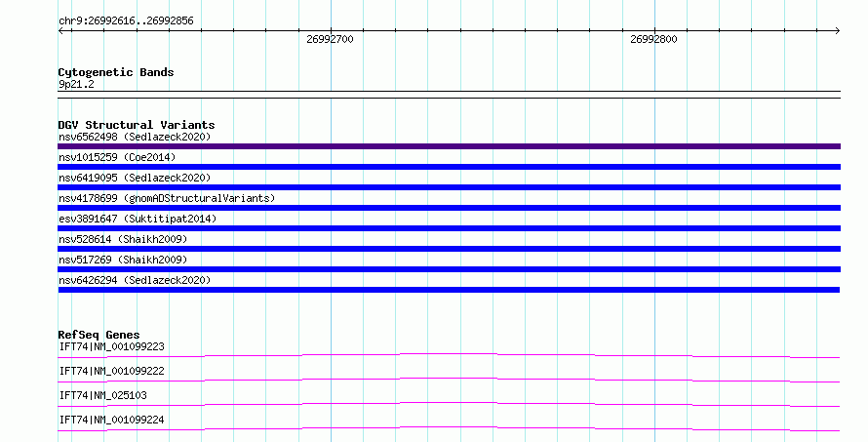
Task: Click magenta intron line of NM_001099224
Action: (449, 428)
